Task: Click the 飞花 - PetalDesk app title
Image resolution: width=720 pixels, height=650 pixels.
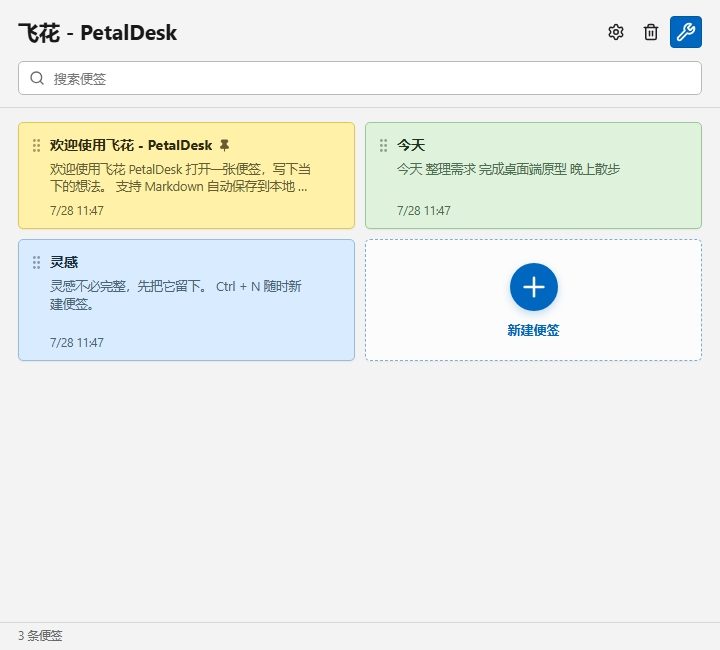Action: (98, 33)
